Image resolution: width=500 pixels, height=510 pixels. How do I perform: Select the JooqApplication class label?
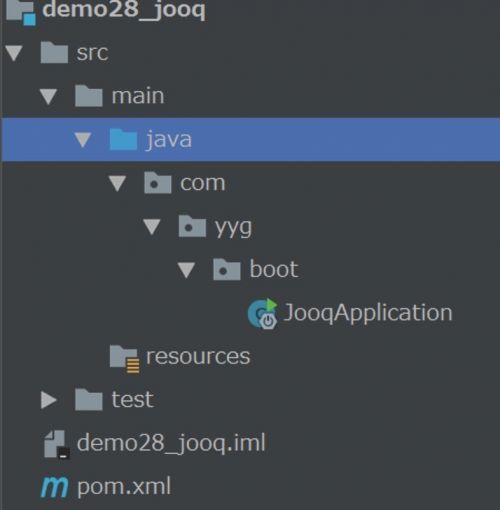point(367,313)
